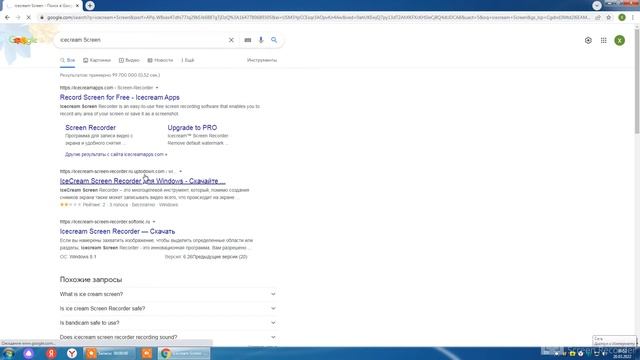
Task: Open the Google apps grid
Action: click(604, 40)
